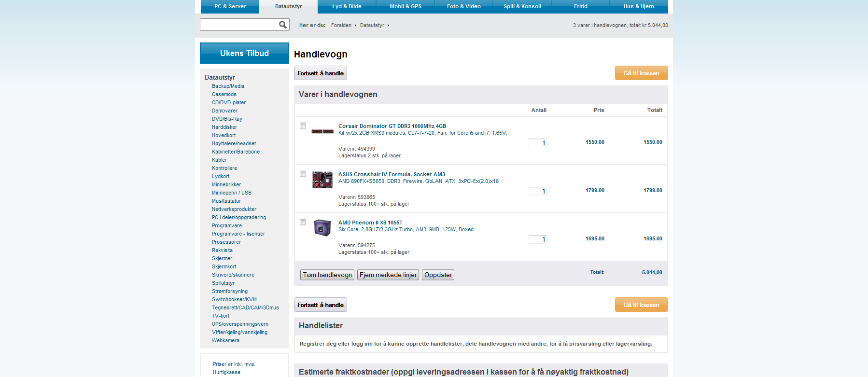Open Nettverksprodukter category

234,209
